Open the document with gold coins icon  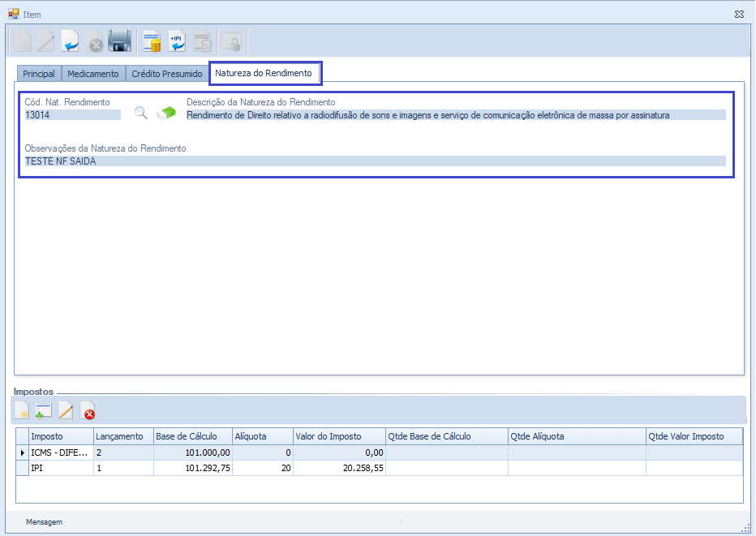pos(151,41)
